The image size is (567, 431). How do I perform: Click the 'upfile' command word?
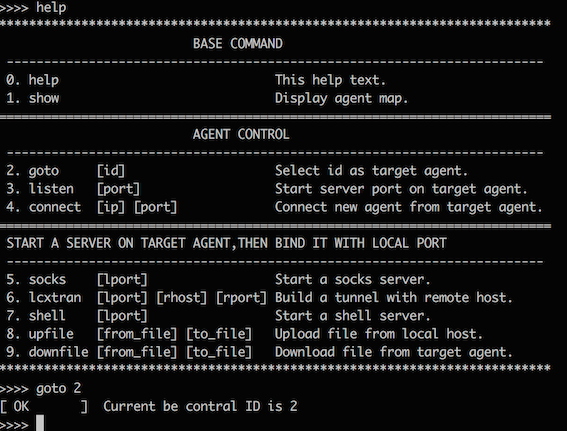click(x=51, y=334)
